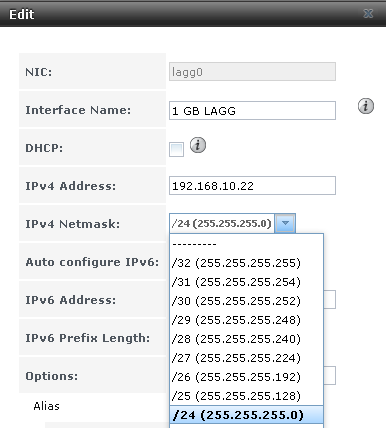Select /31 (255.255.255.254) netmask option
Screen dimensions: 386x428
point(246,282)
